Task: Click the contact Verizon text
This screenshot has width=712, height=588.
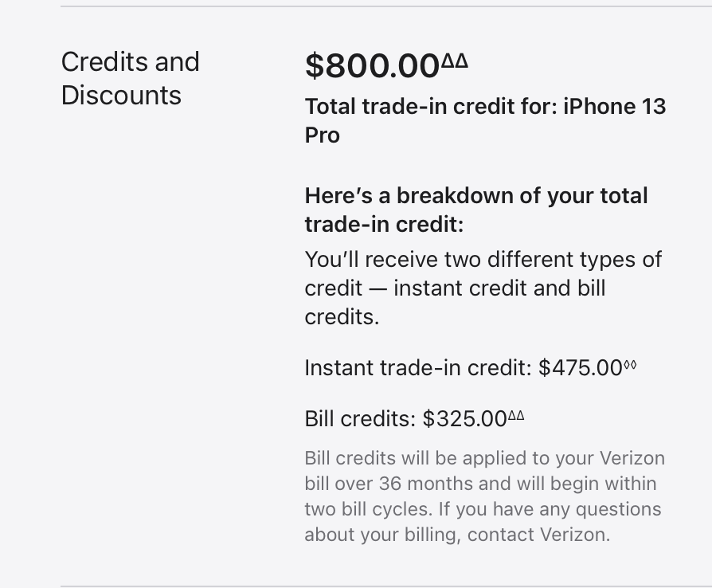Action: [538, 535]
